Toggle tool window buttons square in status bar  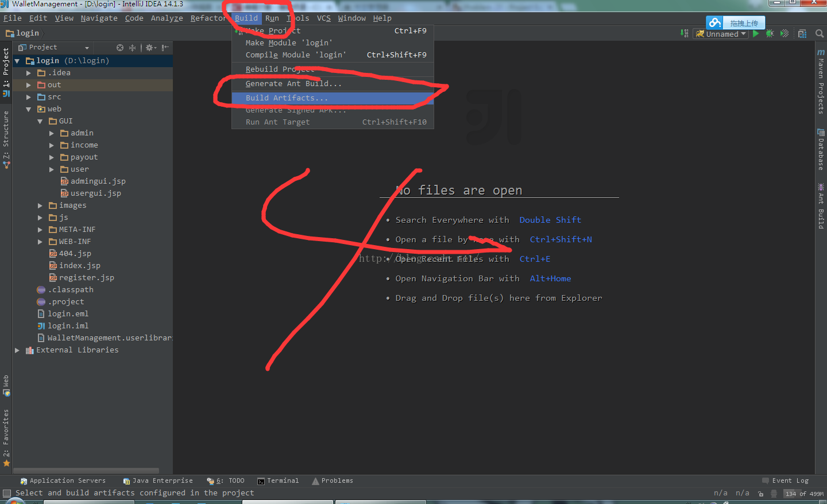click(7, 493)
